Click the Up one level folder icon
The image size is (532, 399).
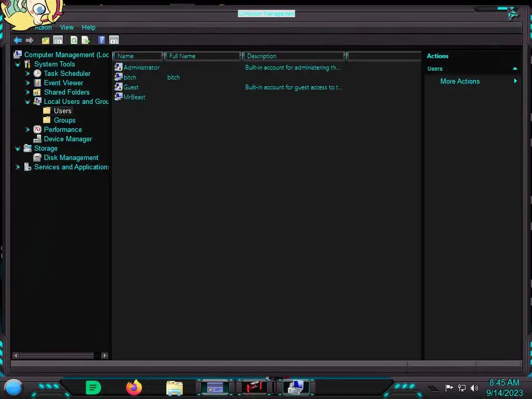click(46, 41)
